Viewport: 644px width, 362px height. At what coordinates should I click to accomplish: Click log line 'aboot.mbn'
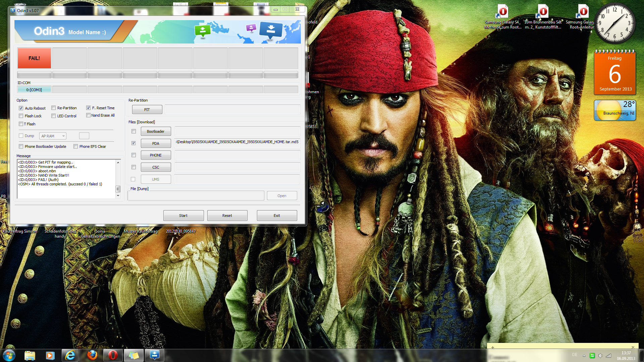pyautogui.click(x=37, y=171)
